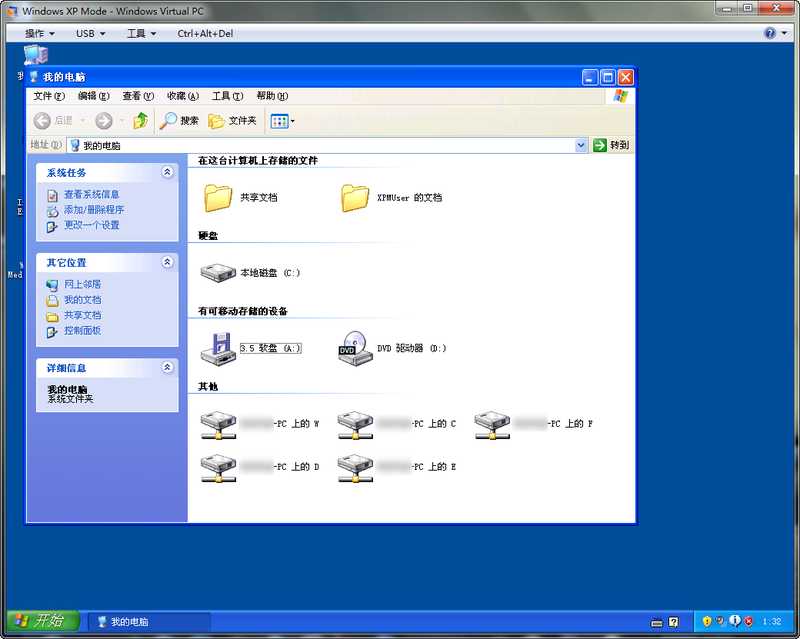Click the 转到 Go button
800x639 pixels.
(611, 145)
